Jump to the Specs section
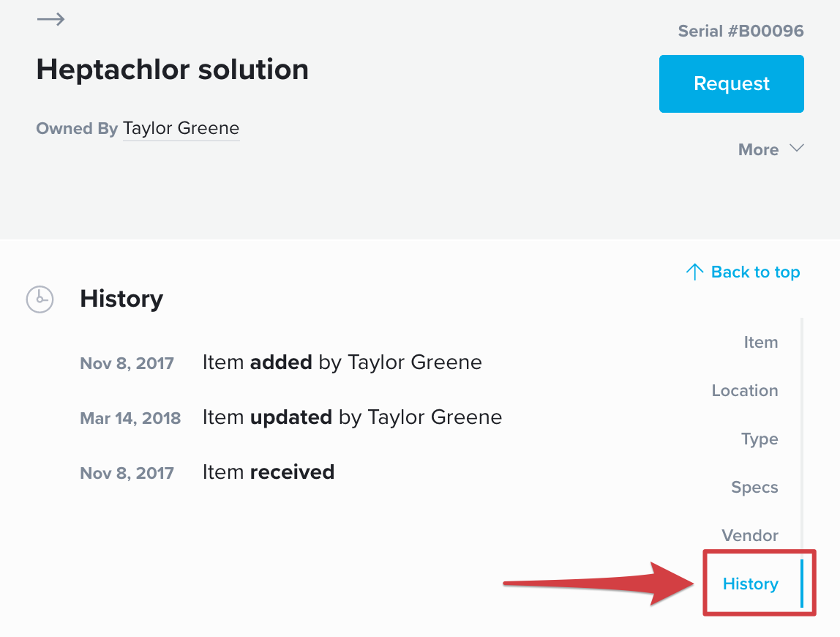The image size is (840, 637). 754,488
